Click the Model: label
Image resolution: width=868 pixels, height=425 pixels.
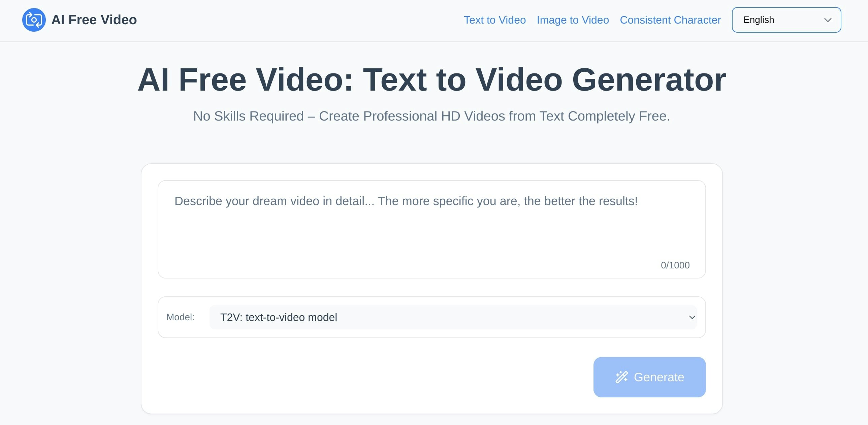pyautogui.click(x=180, y=317)
